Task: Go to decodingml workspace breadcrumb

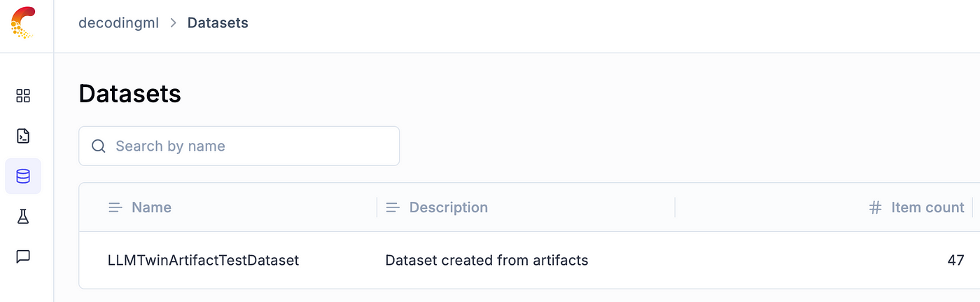Action: (118, 23)
